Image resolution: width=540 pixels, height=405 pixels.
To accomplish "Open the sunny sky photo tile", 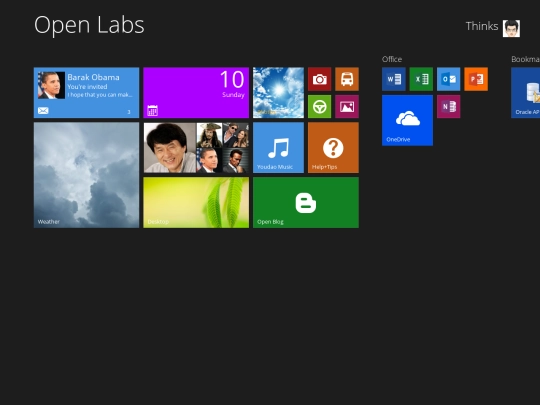I will click(278, 93).
